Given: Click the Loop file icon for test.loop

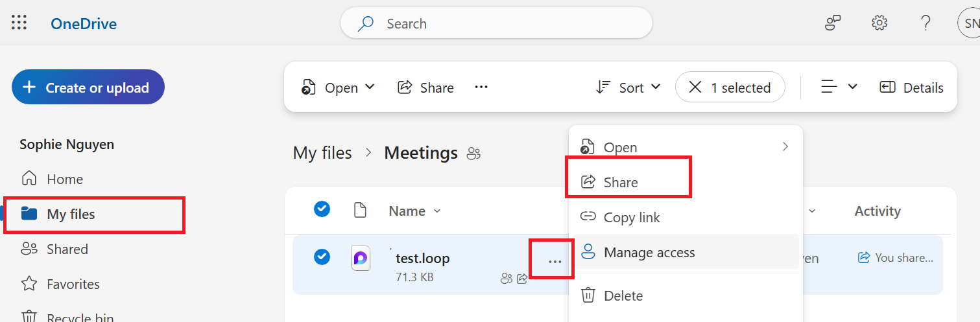Looking at the screenshot, I should pos(360,258).
